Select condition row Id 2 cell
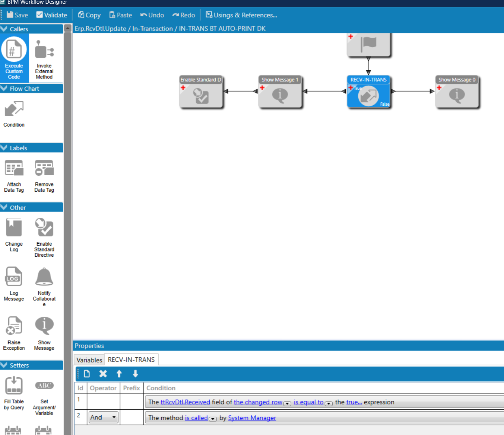Image resolution: width=504 pixels, height=435 pixels. coord(80,417)
